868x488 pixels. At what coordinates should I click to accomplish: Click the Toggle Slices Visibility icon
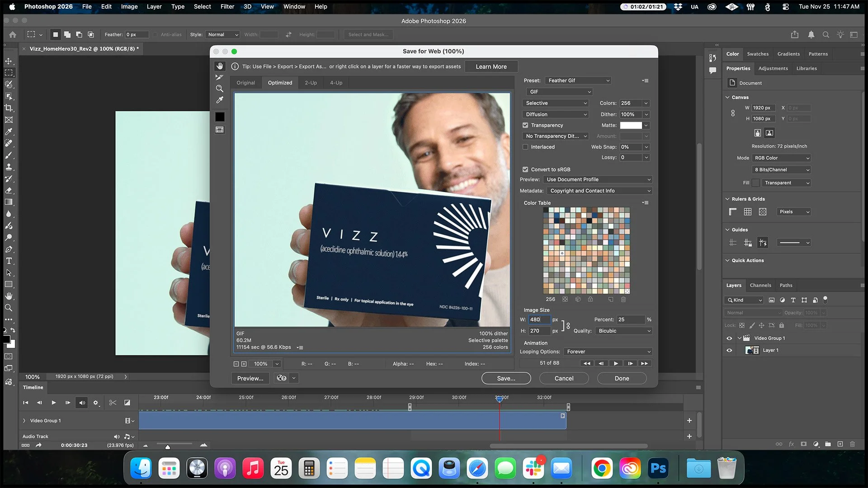pyautogui.click(x=220, y=130)
